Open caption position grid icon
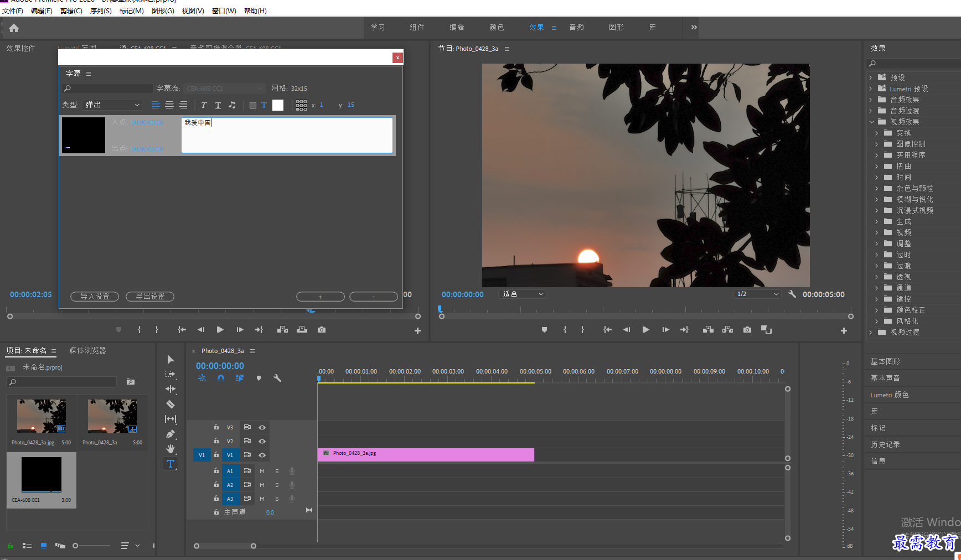 pyautogui.click(x=301, y=105)
